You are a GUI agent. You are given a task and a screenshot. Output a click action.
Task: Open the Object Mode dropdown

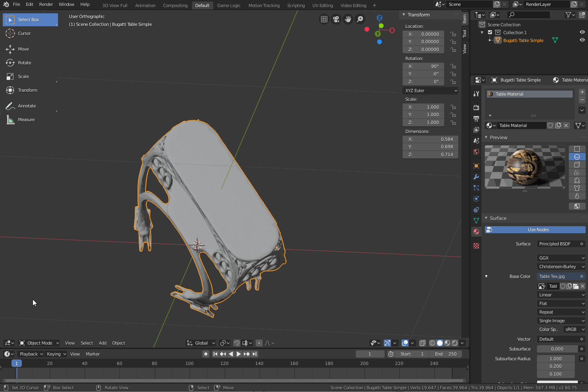[x=39, y=343]
